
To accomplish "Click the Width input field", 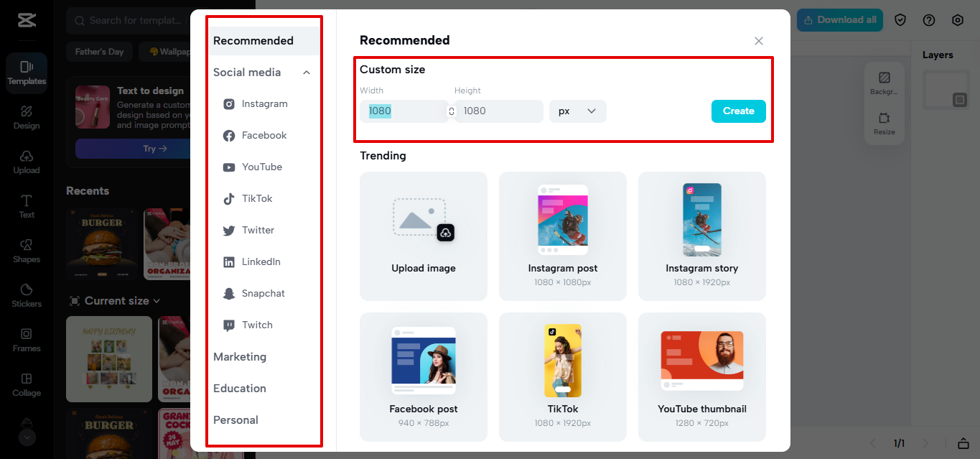I will point(403,111).
